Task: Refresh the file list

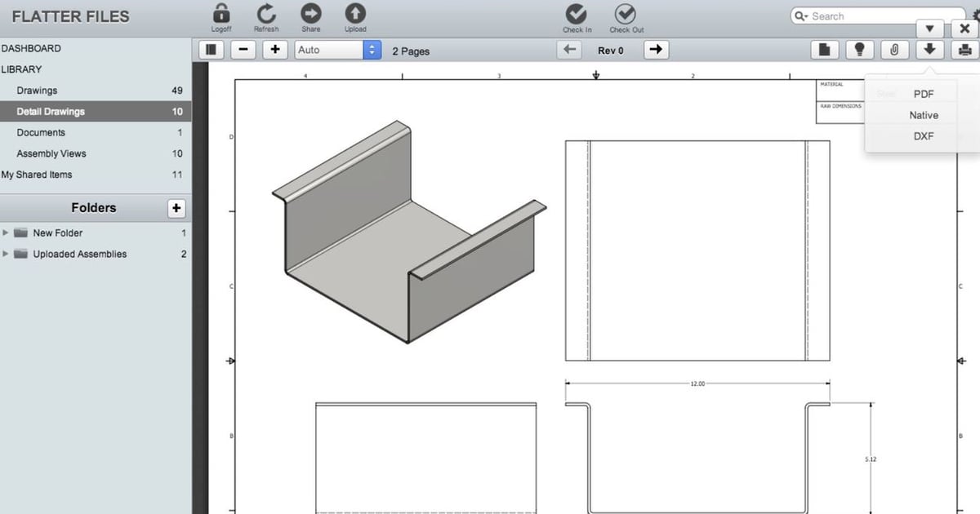Action: tap(266, 14)
